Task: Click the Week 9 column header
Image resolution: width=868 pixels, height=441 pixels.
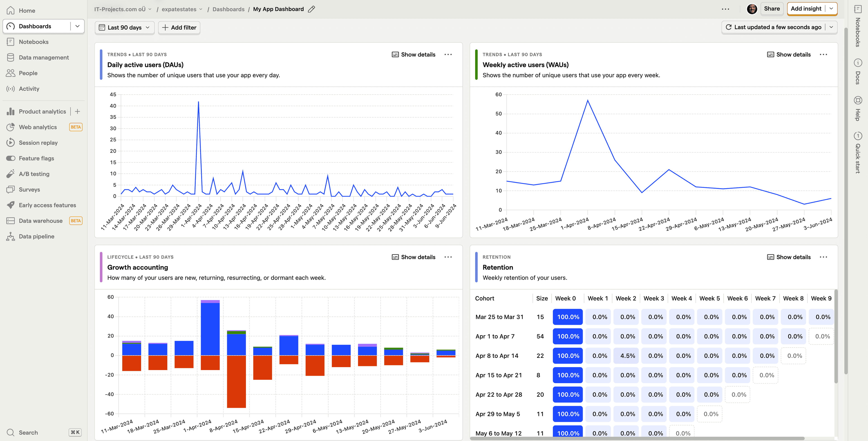Action: (x=821, y=298)
